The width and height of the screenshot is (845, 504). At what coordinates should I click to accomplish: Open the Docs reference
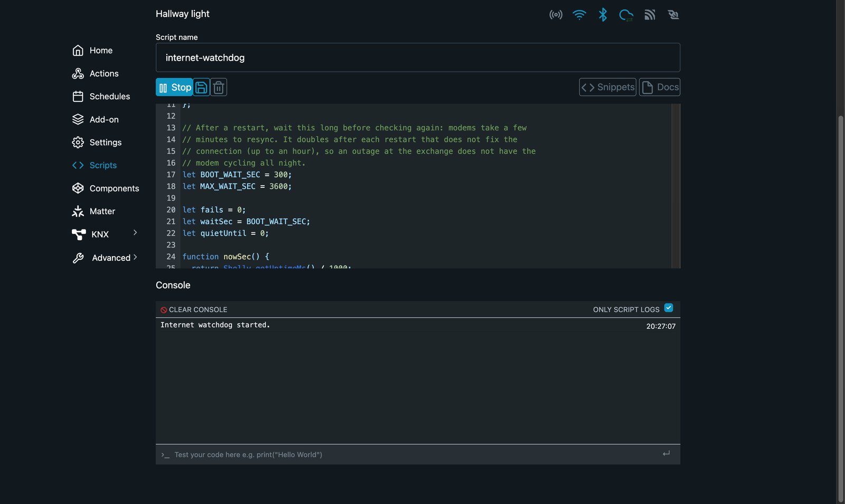pyautogui.click(x=660, y=87)
